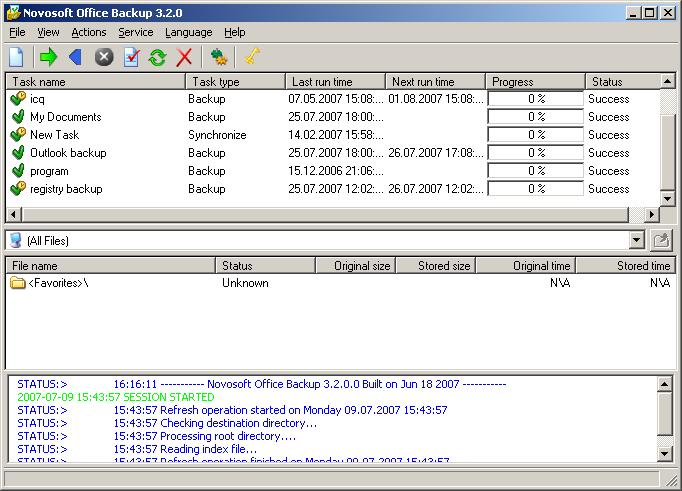Screen dimensions: 682x491
Task: Open the Language menu
Action: pyautogui.click(x=189, y=32)
